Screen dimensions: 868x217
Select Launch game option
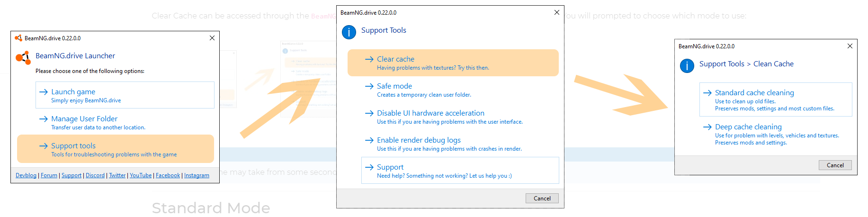[x=125, y=95]
